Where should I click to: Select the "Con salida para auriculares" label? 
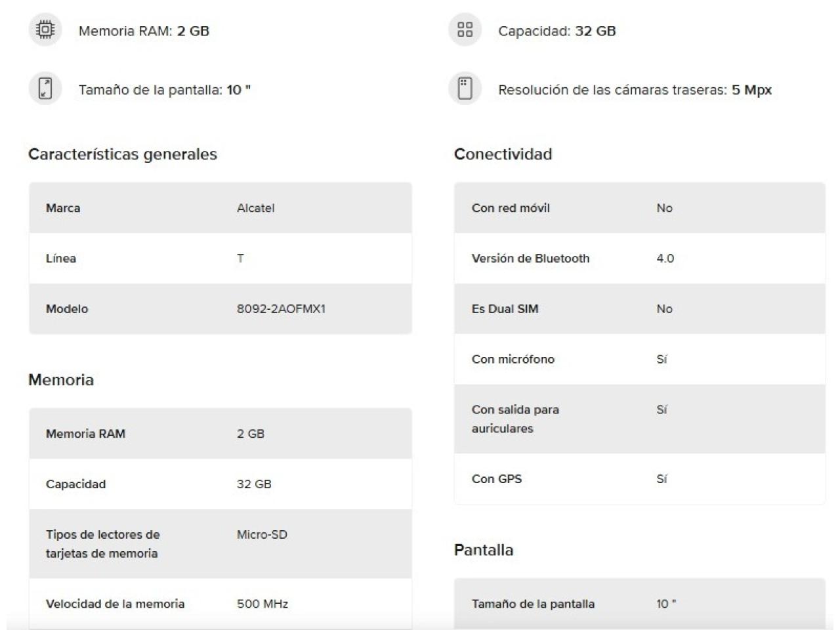(x=515, y=419)
